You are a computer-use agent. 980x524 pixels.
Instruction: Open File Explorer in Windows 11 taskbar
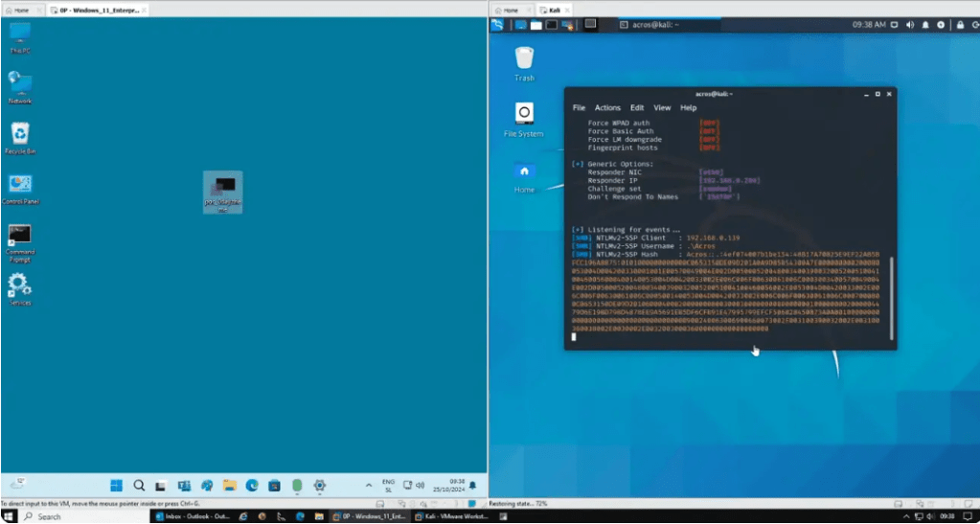click(x=229, y=486)
